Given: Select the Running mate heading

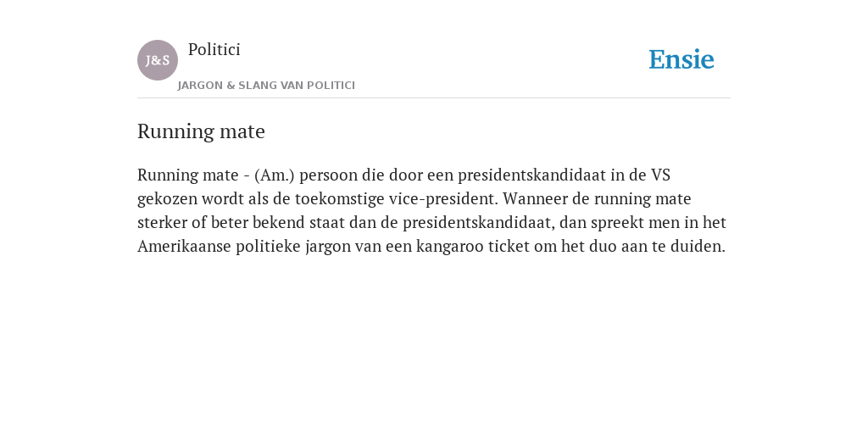Looking at the screenshot, I should pyautogui.click(x=201, y=131).
